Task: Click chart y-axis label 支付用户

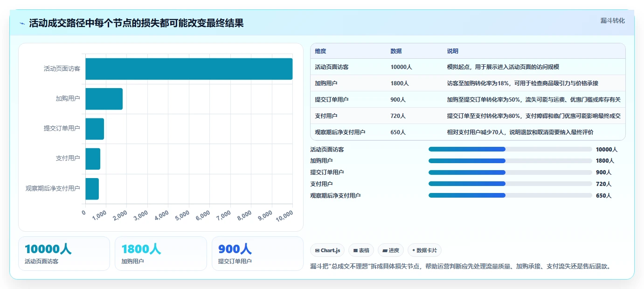Action: [68, 158]
